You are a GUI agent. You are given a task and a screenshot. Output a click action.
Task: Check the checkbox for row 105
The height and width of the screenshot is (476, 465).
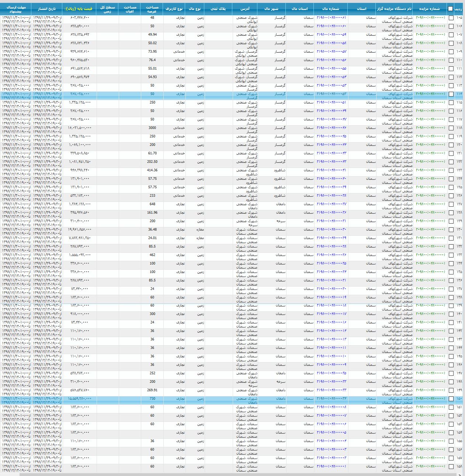[451, 18]
